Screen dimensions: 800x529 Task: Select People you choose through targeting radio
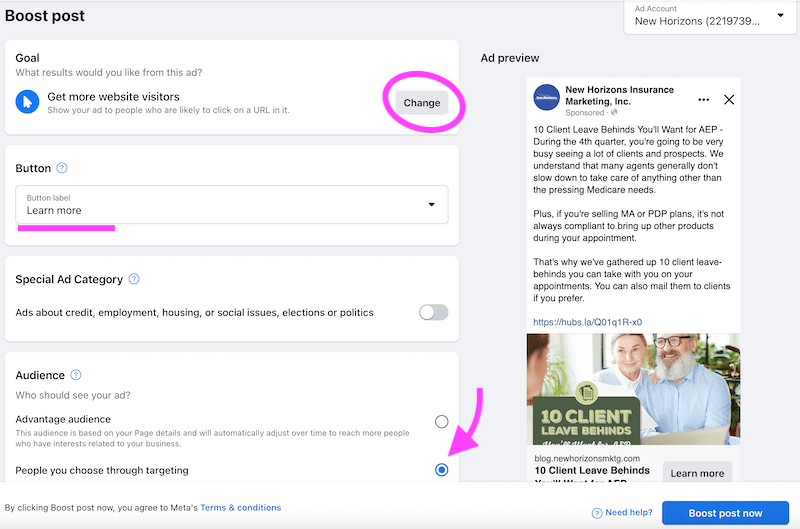441,469
